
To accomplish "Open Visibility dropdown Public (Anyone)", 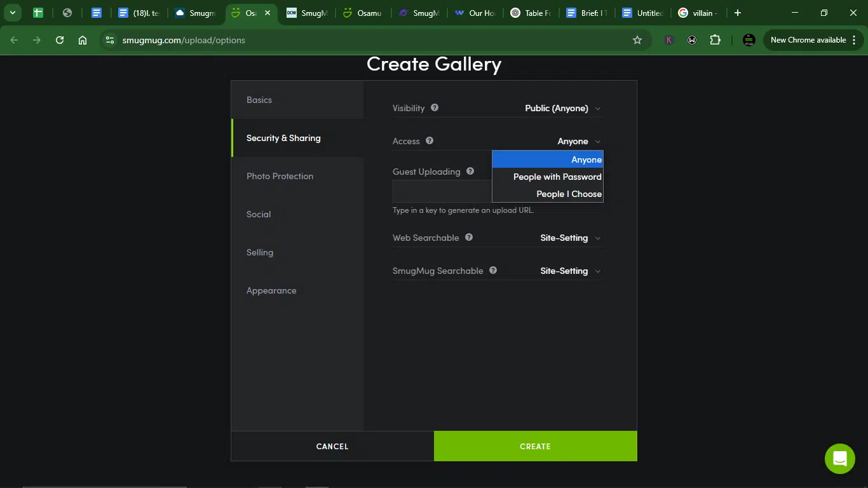I will tap(562, 108).
